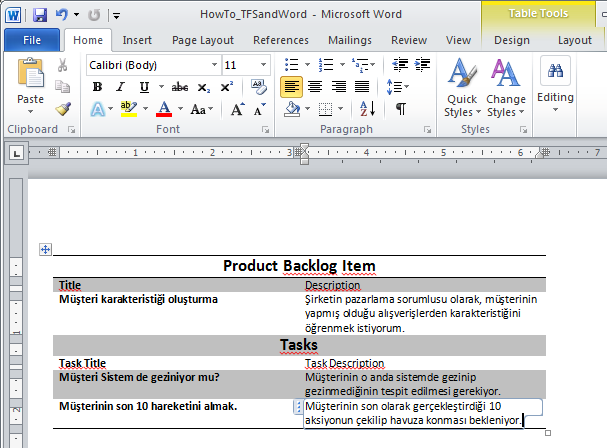Click the Paste icon

30,78
